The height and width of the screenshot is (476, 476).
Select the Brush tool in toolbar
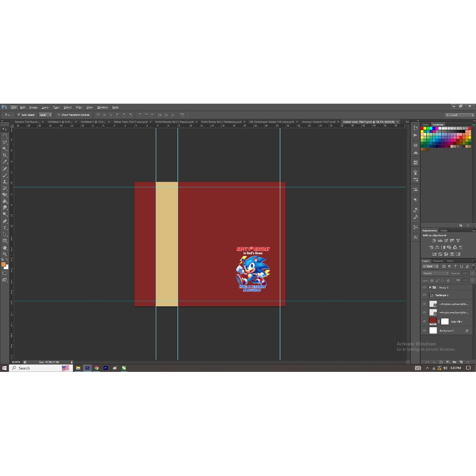click(x=5, y=175)
